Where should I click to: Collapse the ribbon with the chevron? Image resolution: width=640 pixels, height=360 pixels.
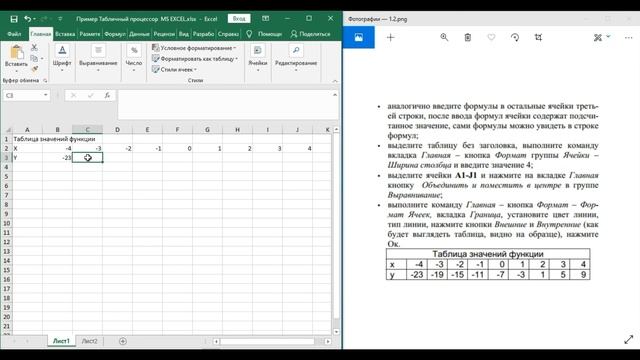(335, 81)
